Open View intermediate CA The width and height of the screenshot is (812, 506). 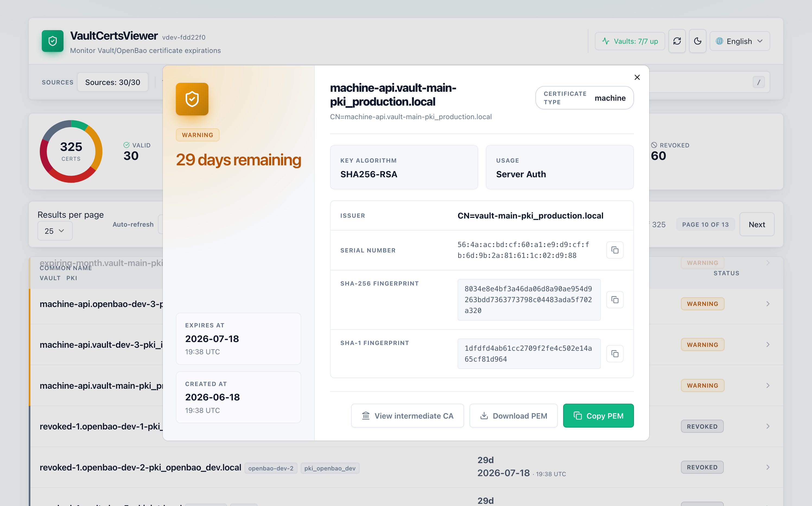tap(407, 416)
